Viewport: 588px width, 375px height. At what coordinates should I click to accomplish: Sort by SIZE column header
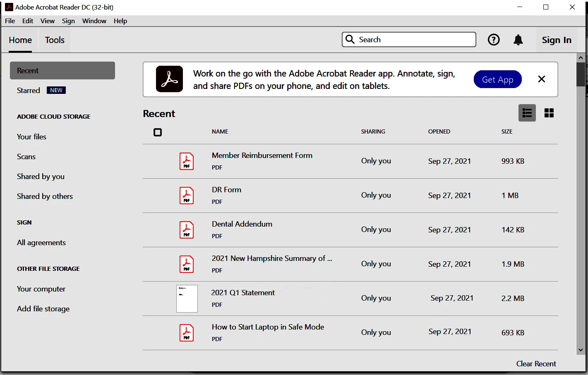[507, 131]
